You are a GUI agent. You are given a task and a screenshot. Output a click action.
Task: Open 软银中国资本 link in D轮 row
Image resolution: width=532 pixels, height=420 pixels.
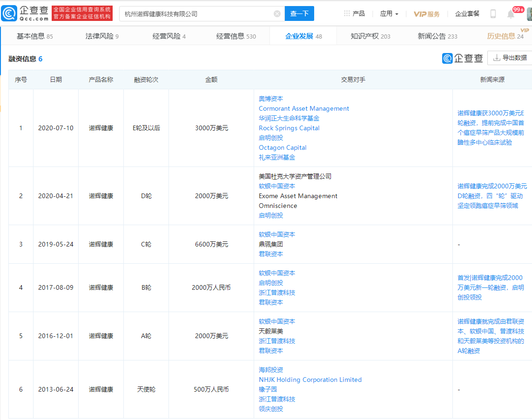277,186
